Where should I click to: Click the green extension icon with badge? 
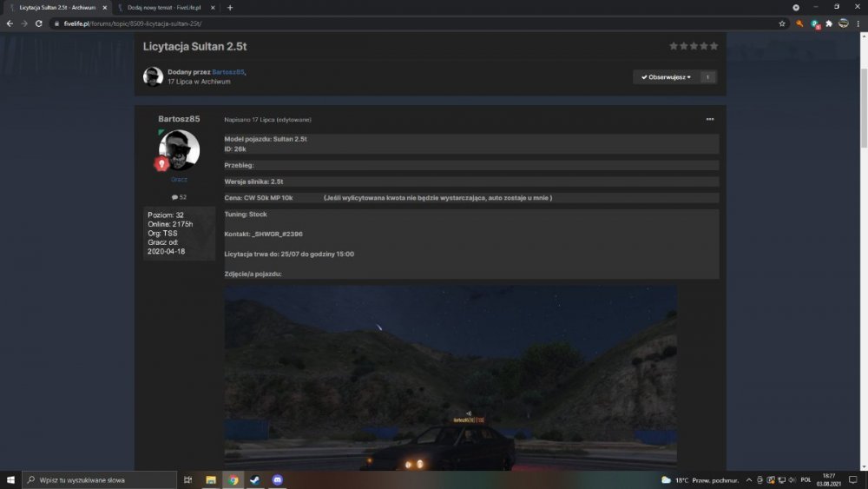[815, 23]
